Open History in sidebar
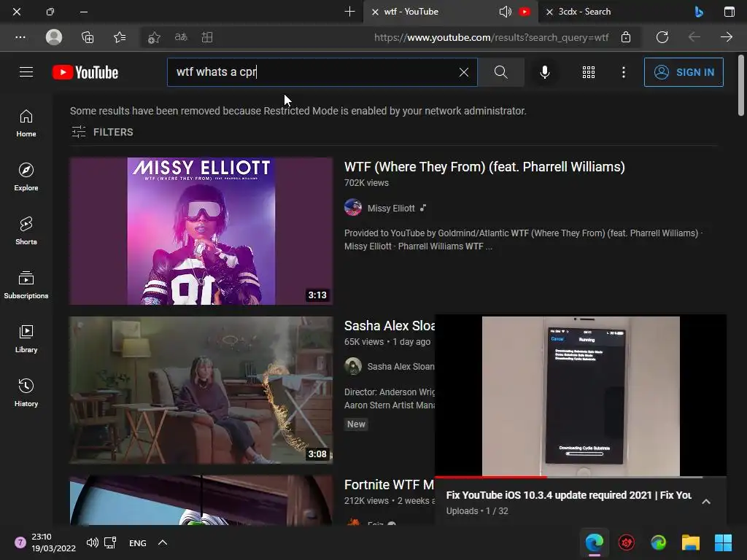This screenshot has height=560, width=747. pyautogui.click(x=26, y=392)
